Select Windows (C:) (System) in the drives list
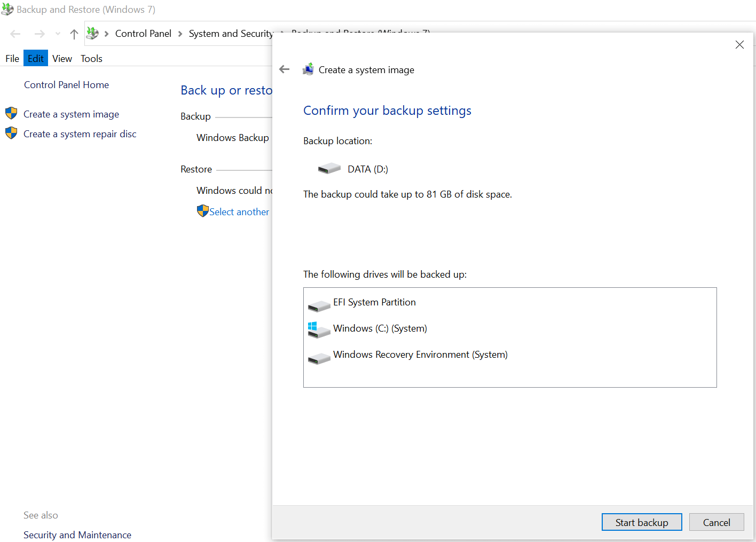The height and width of the screenshot is (542, 756). pos(380,328)
